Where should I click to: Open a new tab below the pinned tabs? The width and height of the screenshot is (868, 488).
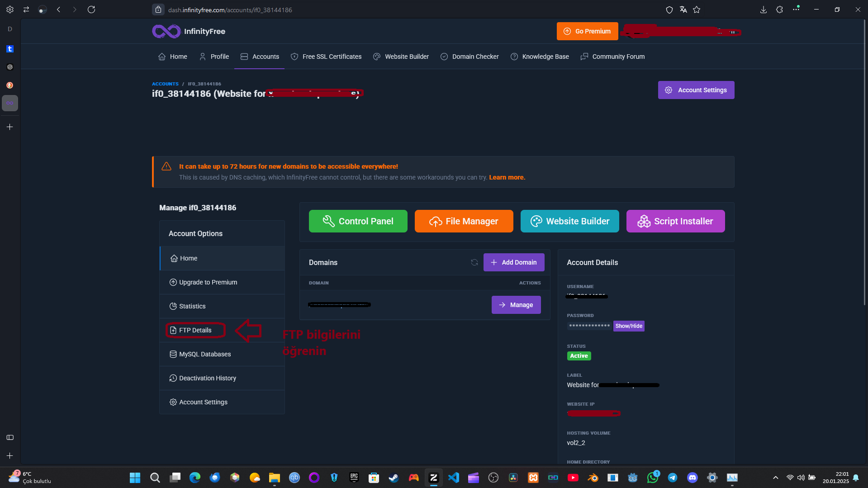click(10, 127)
